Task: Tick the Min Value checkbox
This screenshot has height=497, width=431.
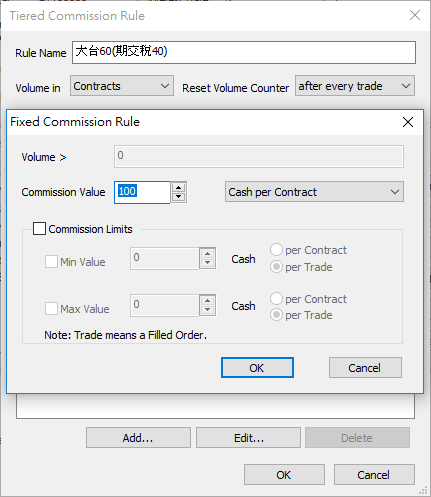Action: click(x=51, y=262)
